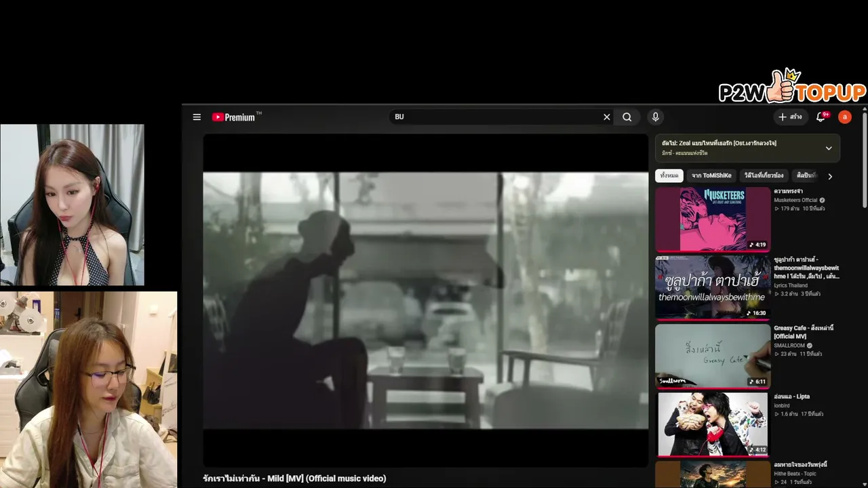This screenshot has width=868, height=488.
Task: Select the จาก ToMiShiKe filter chip
Action: (x=711, y=176)
